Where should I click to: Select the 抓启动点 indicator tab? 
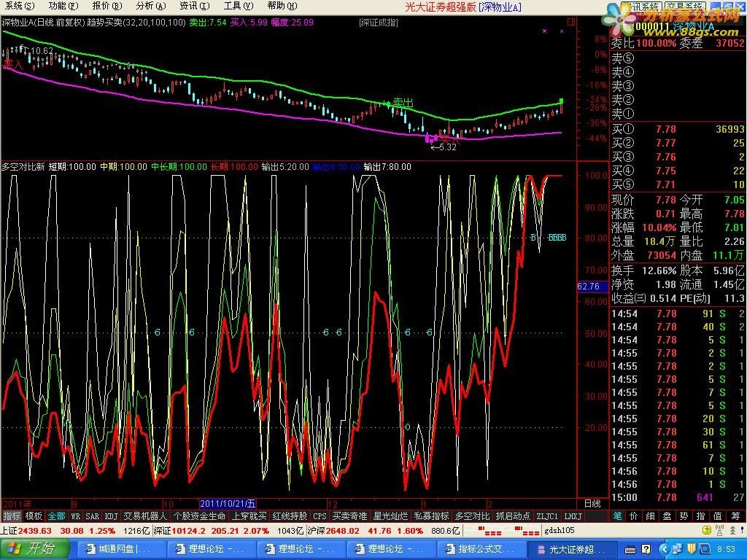[x=513, y=516]
